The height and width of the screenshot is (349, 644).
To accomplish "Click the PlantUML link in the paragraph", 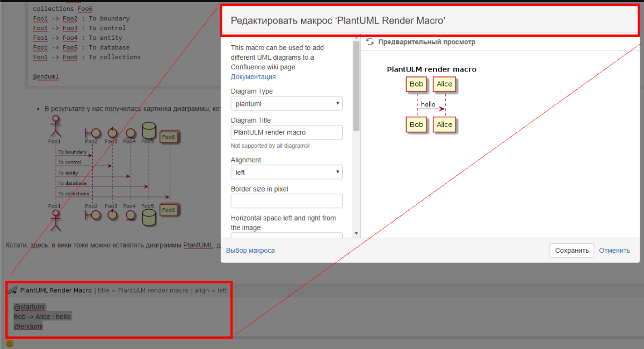I will tap(198, 245).
